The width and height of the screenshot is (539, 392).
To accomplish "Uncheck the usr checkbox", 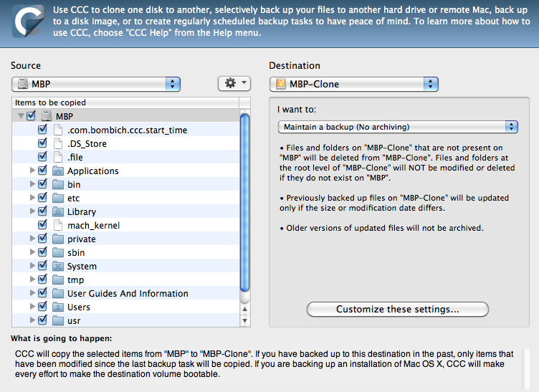I will [42, 320].
